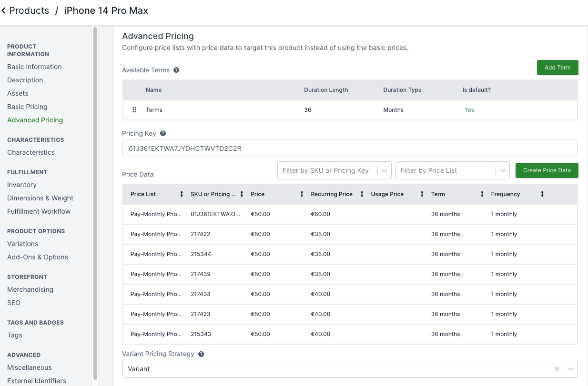Open Fulfillment Workflow section

(39, 211)
